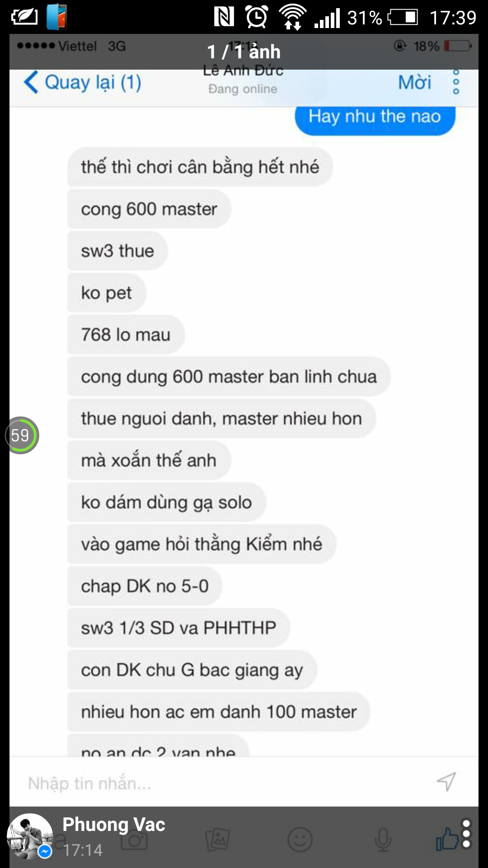This screenshot has width=488, height=868.
Task: Tap the image gallery icon
Action: tap(217, 840)
